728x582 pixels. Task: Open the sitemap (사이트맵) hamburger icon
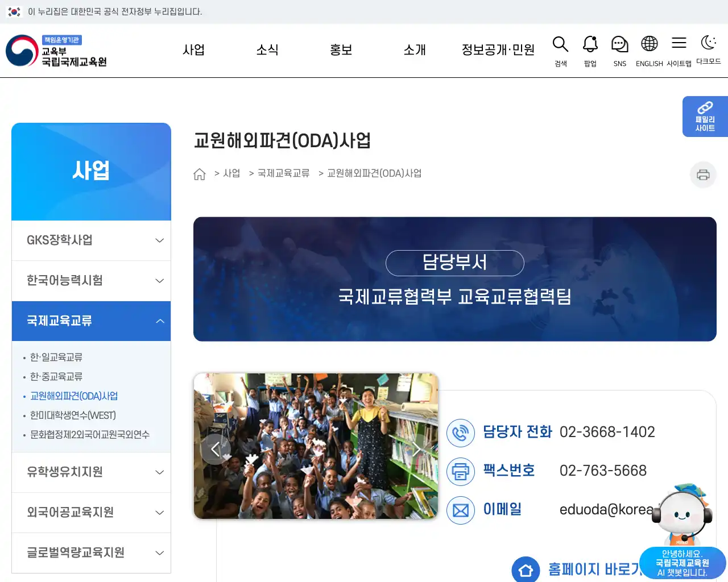(679, 51)
